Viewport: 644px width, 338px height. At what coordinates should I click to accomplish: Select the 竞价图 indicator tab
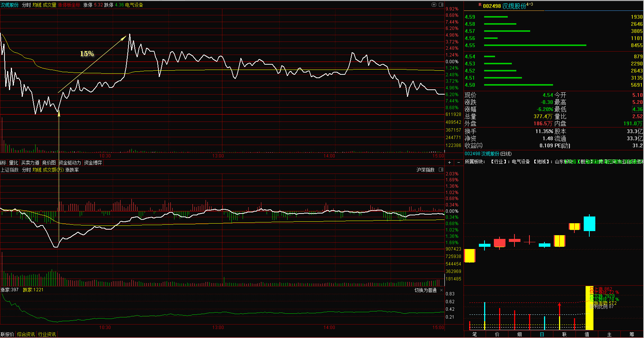click(x=49, y=163)
